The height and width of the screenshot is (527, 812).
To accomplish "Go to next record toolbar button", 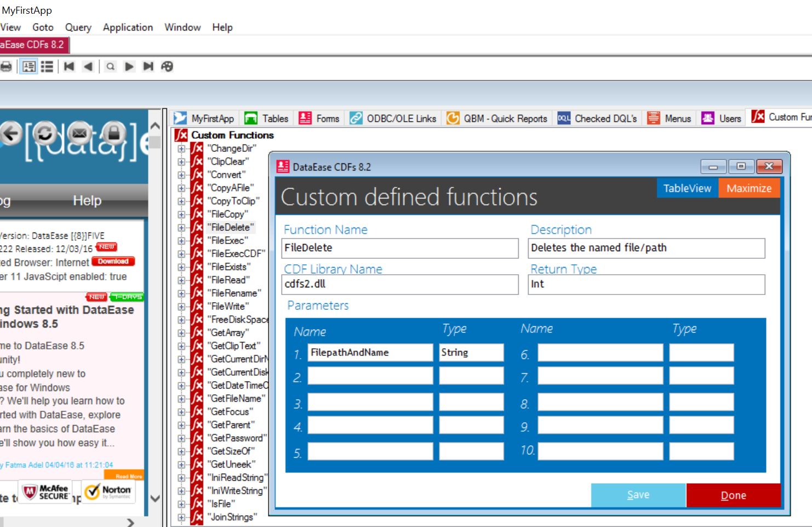I will (x=129, y=66).
